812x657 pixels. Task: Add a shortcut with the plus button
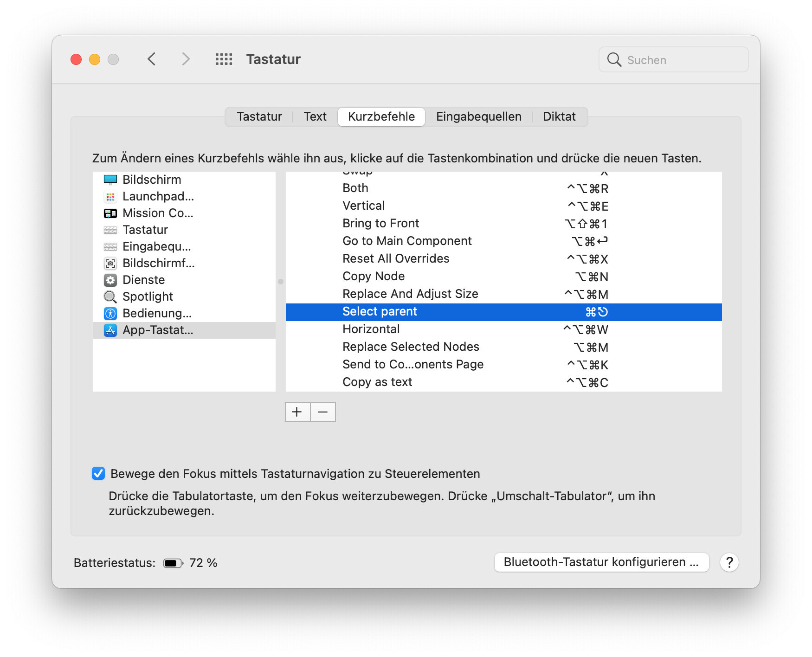pyautogui.click(x=297, y=412)
